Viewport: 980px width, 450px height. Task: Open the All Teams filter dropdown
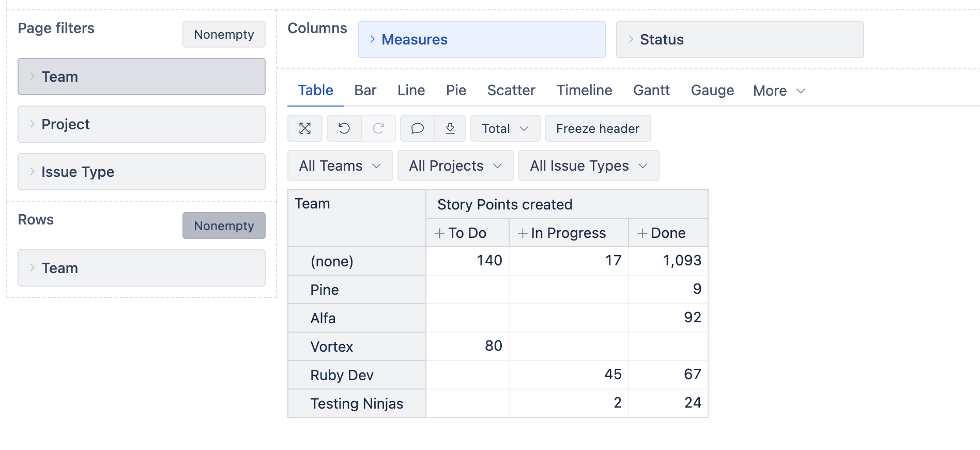click(340, 166)
